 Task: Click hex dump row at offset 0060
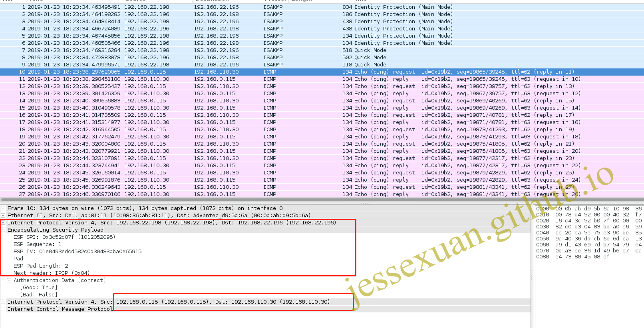[589, 244]
